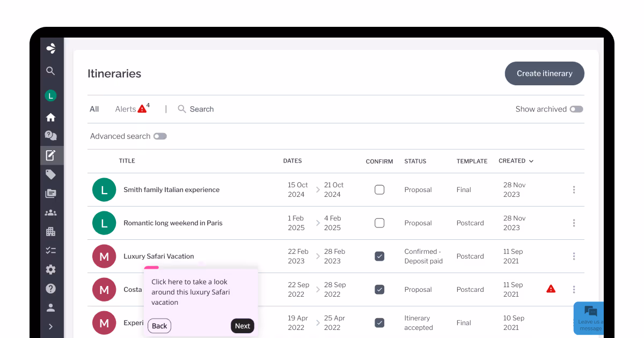Click the green L user avatar in sidebar
The width and height of the screenshot is (644, 338).
(50, 96)
